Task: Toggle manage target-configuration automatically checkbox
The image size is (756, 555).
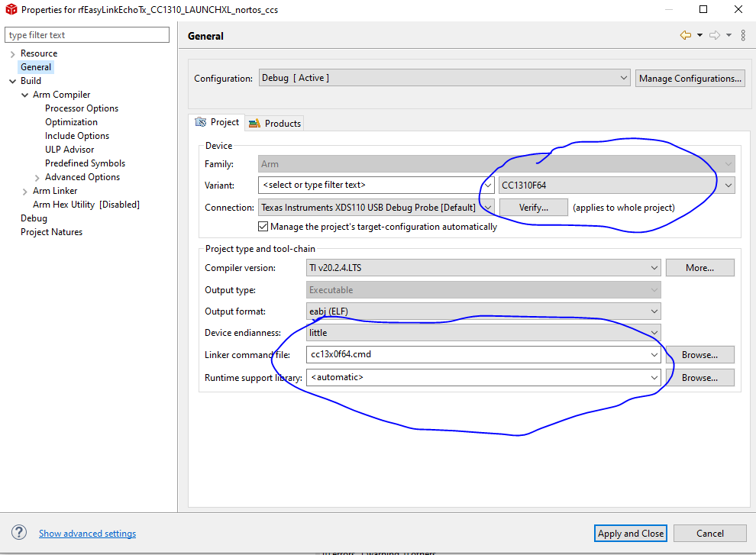Action: click(x=263, y=226)
